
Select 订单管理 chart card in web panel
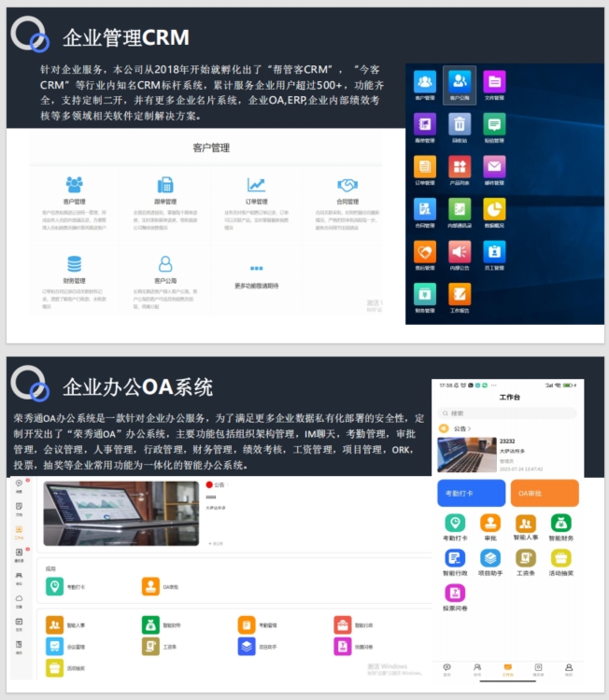[x=257, y=203]
